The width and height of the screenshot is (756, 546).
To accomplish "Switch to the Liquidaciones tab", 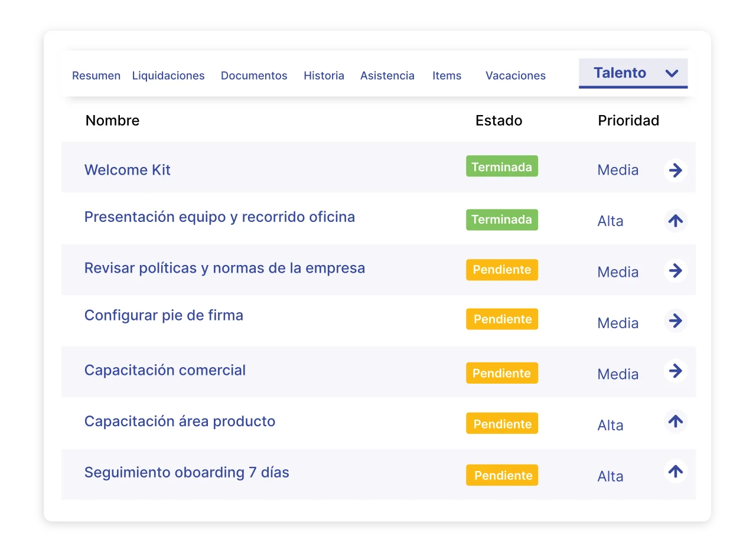I will click(168, 76).
